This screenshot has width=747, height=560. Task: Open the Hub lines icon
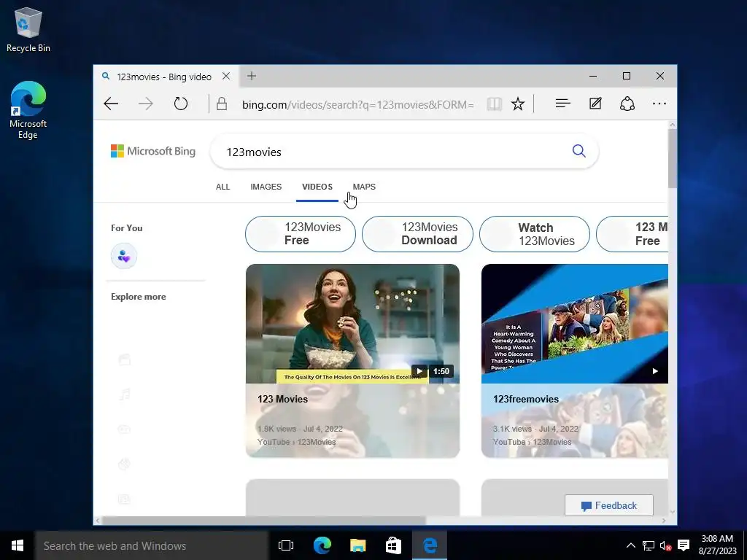tap(562, 104)
